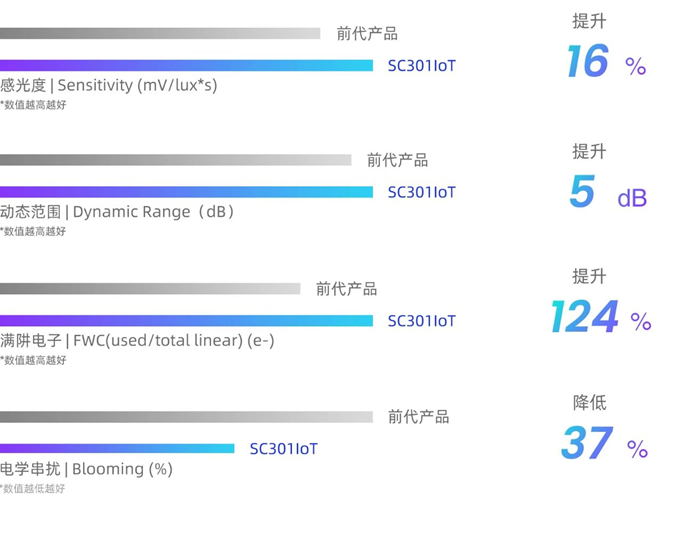The width and height of the screenshot is (682, 534).
Task: Click the short gradient SC301IoT Blooming bar
Action: 117,448
